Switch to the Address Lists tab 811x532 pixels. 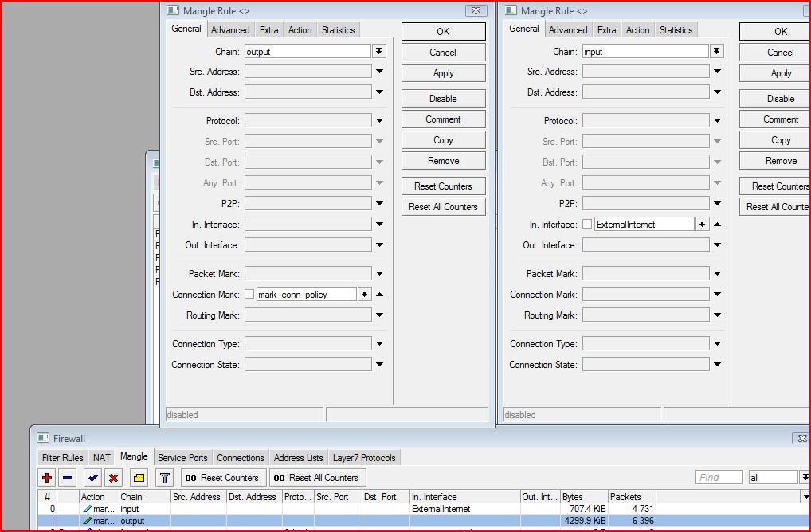(x=299, y=458)
